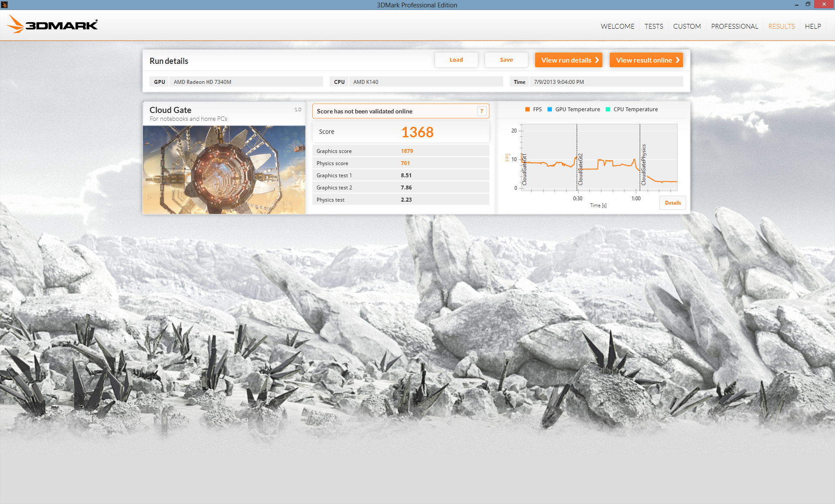Click the CloudGatePhysics chart marker
835x504 pixels.
coord(644,165)
